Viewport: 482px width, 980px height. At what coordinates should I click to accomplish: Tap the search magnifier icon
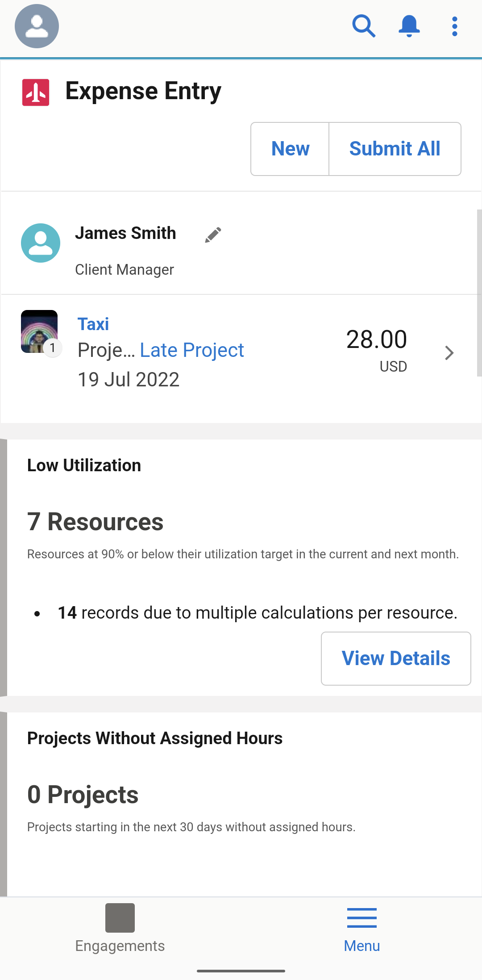pyautogui.click(x=363, y=26)
